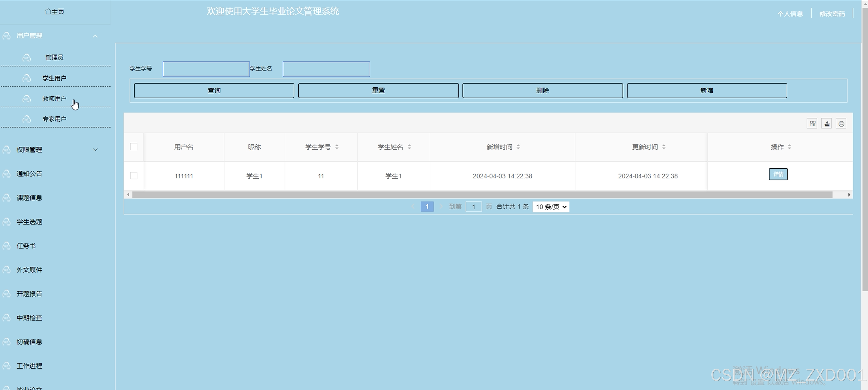Sort the table by 更新时间 column
This screenshot has height=390, width=868.
[664, 147]
